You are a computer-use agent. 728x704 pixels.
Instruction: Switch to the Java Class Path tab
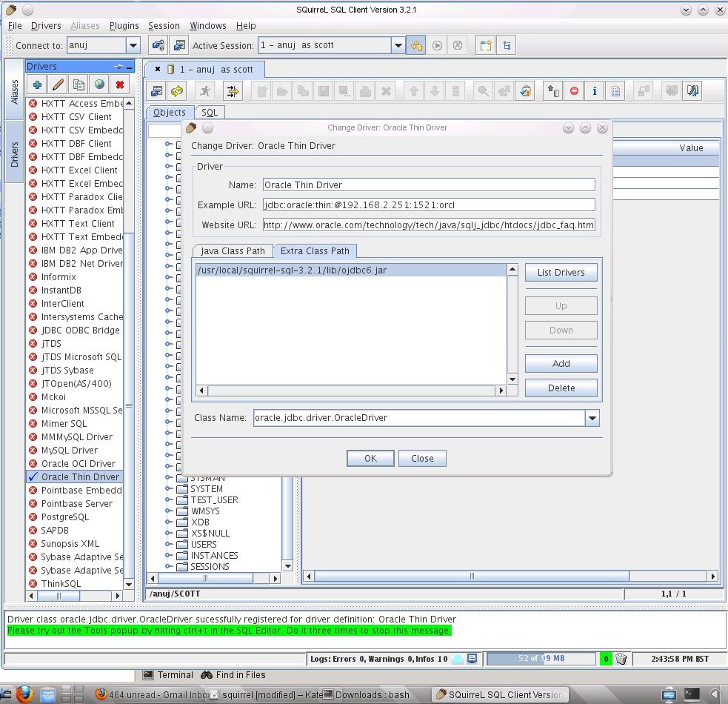point(233,250)
